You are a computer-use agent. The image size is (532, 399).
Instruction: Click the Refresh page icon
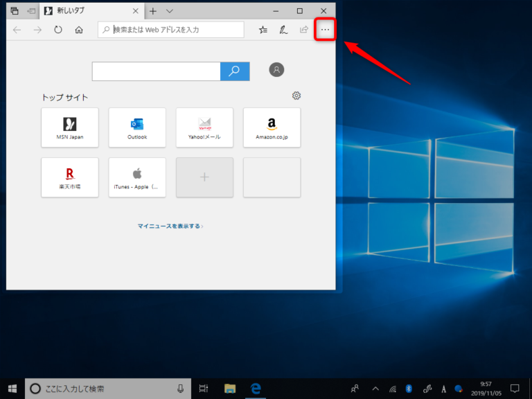coord(58,30)
